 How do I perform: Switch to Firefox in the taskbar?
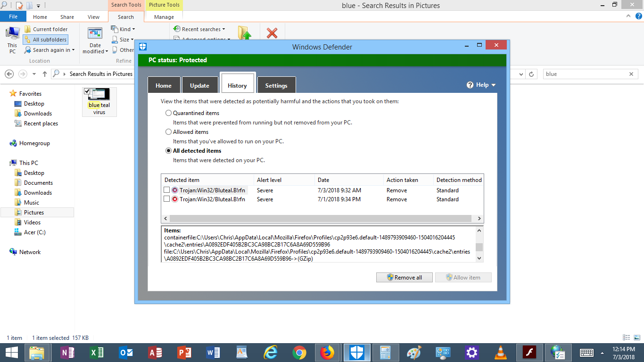pos(327,353)
